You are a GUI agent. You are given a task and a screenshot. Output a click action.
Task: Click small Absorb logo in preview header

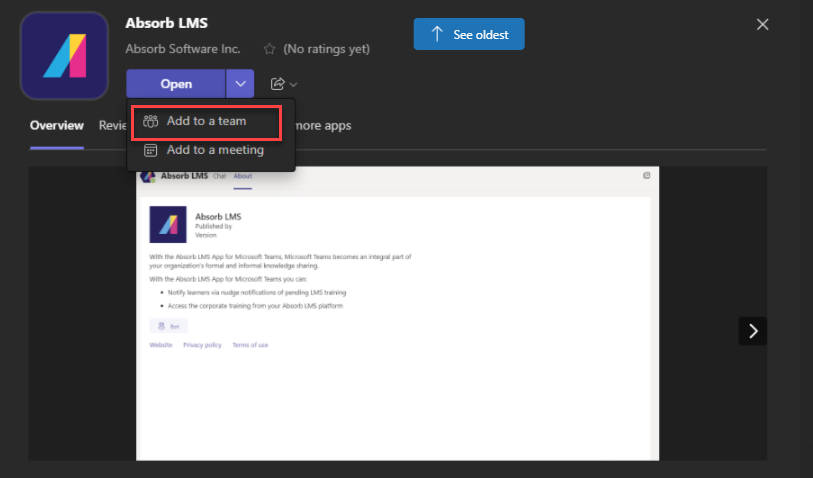click(x=148, y=176)
